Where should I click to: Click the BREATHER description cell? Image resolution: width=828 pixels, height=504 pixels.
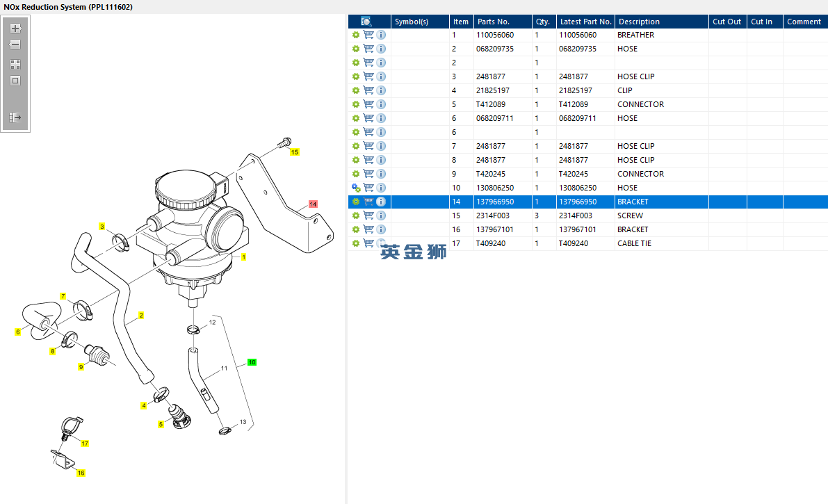pyautogui.click(x=662, y=35)
